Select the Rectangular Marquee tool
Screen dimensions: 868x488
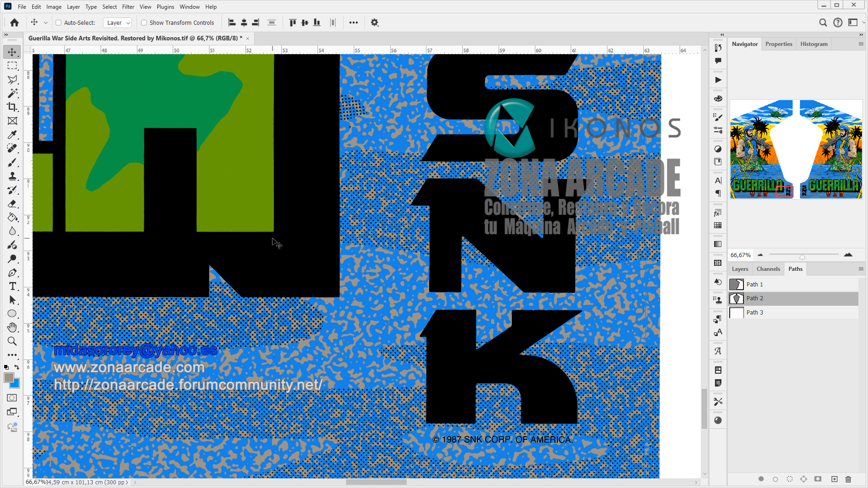[12, 66]
